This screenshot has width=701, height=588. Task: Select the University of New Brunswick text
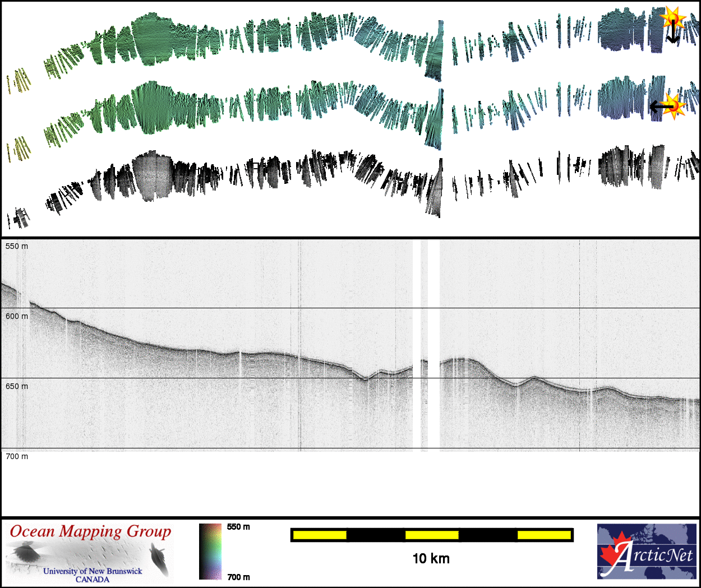(x=93, y=571)
